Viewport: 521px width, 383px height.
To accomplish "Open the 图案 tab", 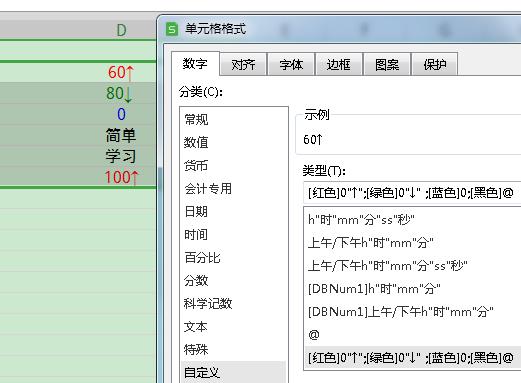I will click(387, 64).
